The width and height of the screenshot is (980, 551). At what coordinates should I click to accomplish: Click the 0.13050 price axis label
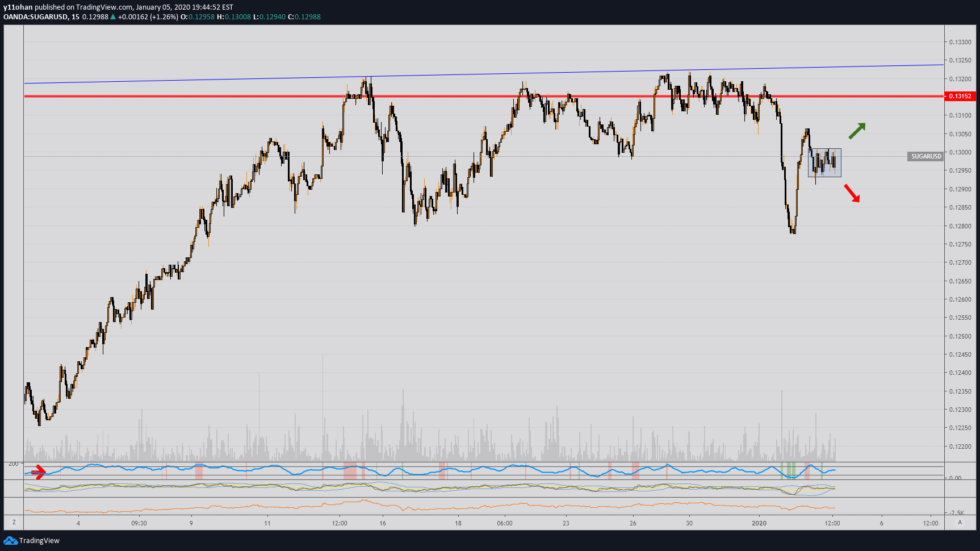(x=960, y=134)
